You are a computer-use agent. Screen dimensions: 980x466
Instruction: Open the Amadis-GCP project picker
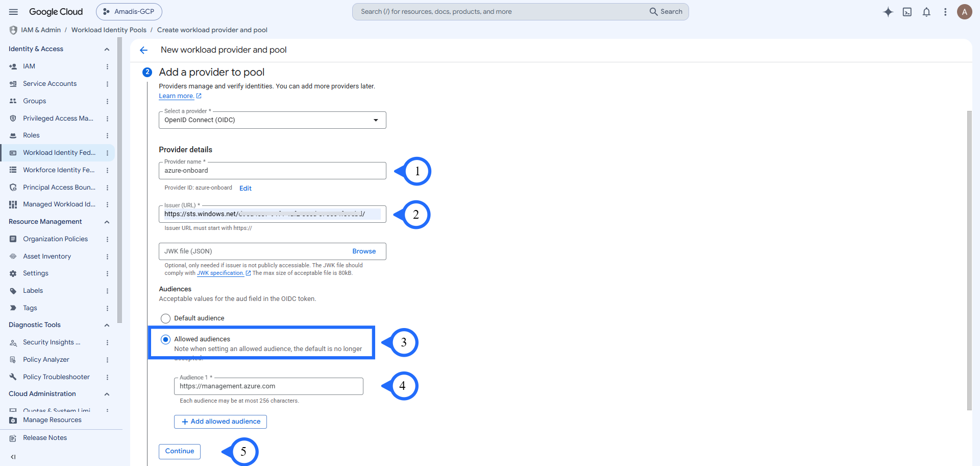click(129, 12)
